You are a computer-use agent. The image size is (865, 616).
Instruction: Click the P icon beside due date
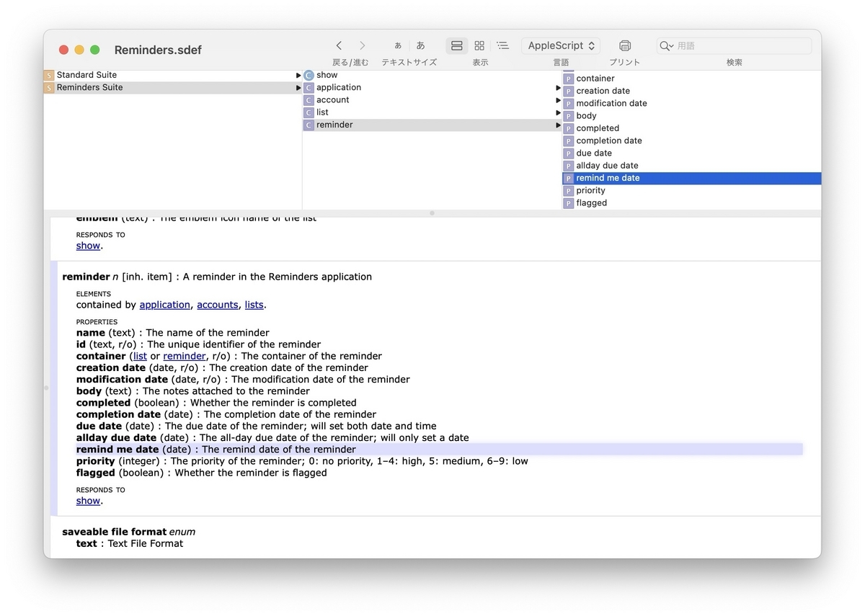[569, 153]
